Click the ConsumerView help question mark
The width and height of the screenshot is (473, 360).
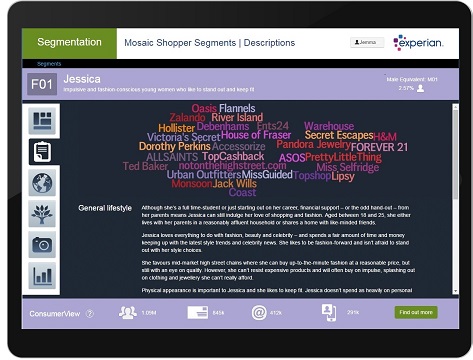click(90, 313)
